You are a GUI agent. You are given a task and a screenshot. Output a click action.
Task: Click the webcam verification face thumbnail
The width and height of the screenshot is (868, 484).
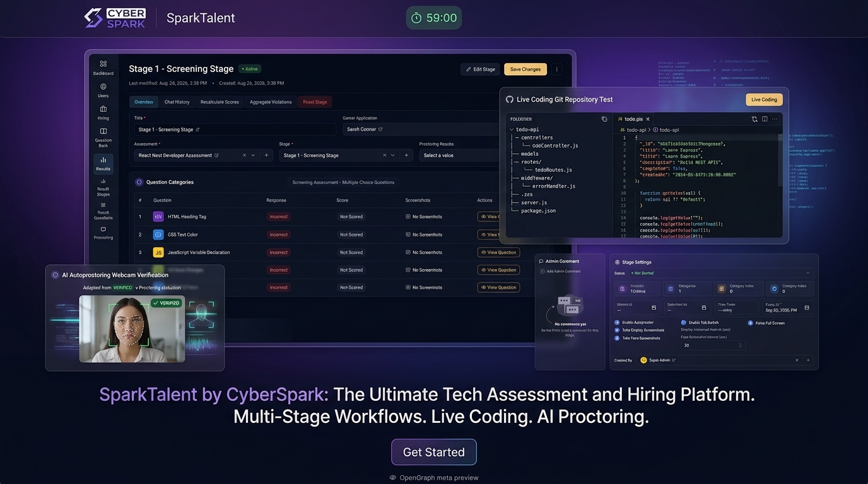tap(132, 328)
